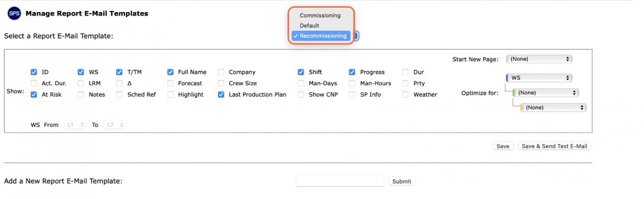
Task: Check the Man-Hours box
Action: [352, 84]
